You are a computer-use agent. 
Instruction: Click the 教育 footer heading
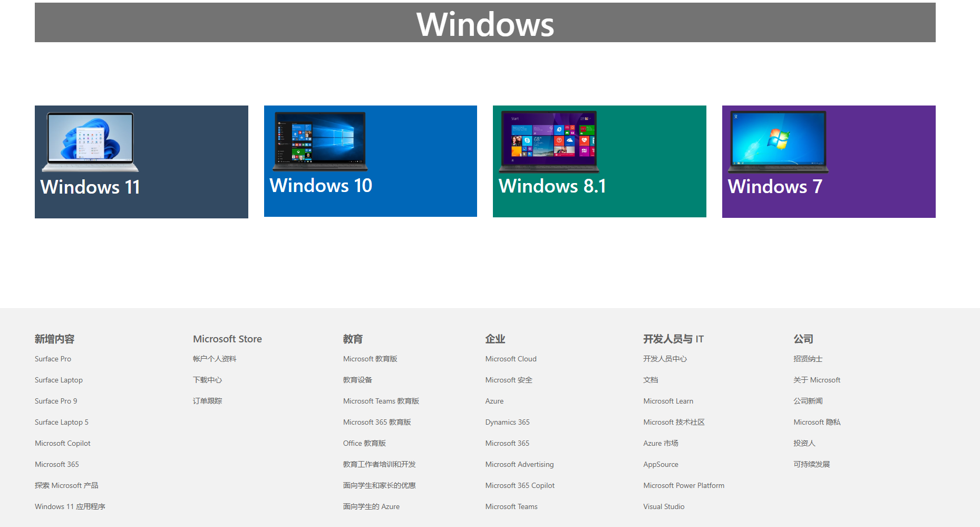coord(353,339)
